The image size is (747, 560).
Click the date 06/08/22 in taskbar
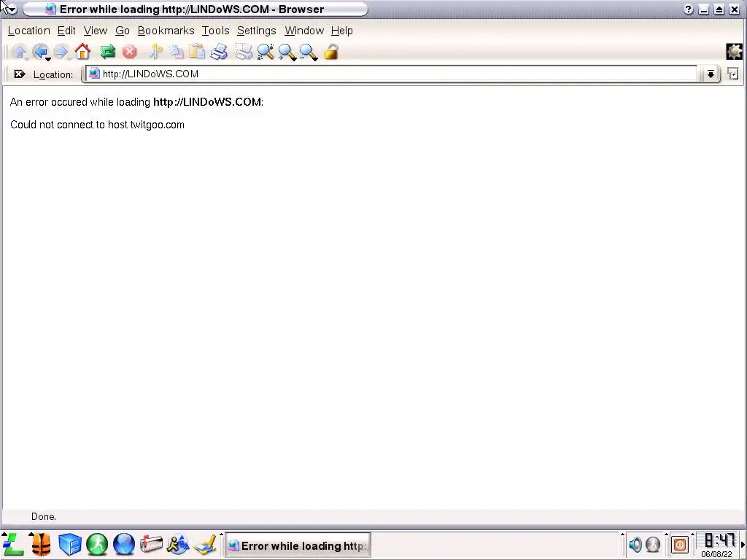tap(716, 554)
